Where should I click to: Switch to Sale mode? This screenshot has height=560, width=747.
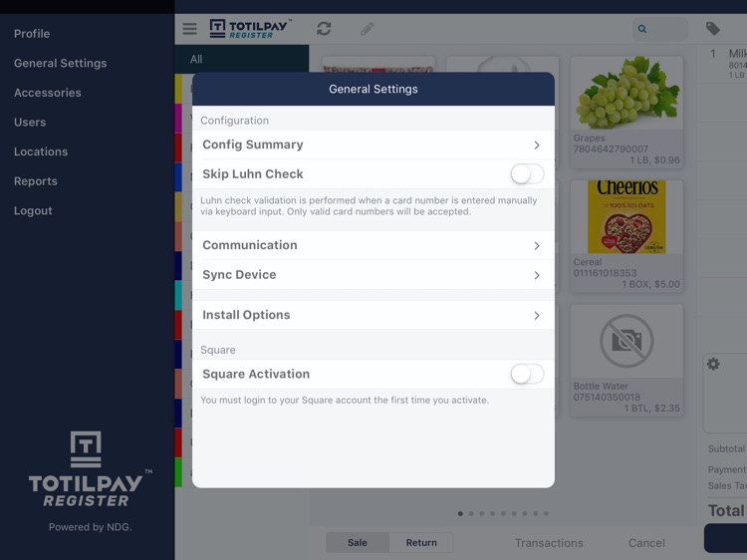click(x=358, y=543)
